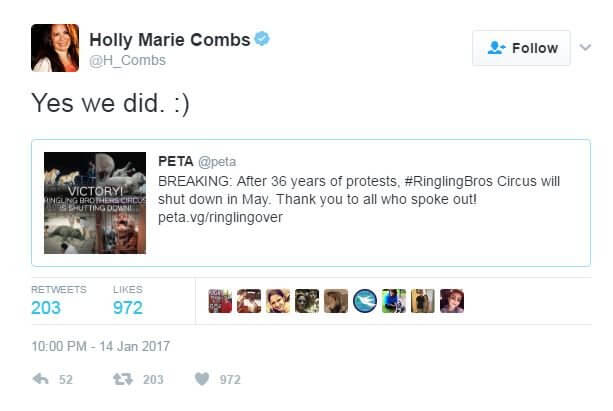
Task: Click the reply arrow icon
Action: coord(41,380)
